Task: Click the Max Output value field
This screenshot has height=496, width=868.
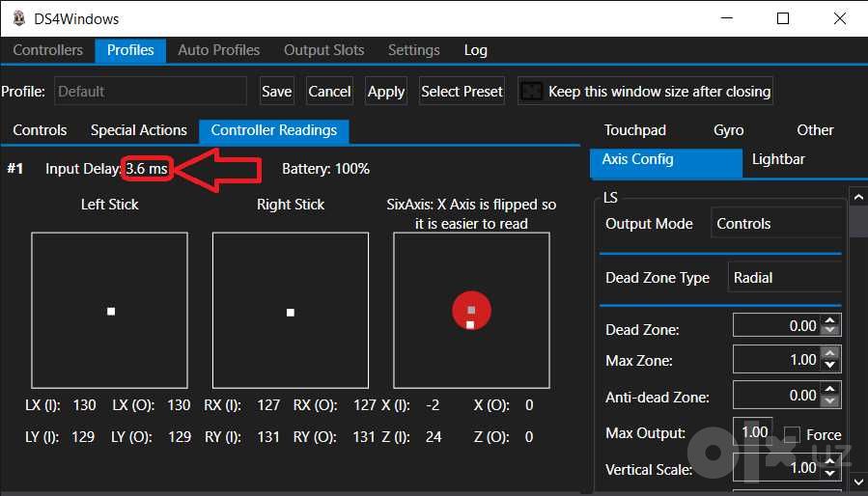Action: click(x=753, y=432)
